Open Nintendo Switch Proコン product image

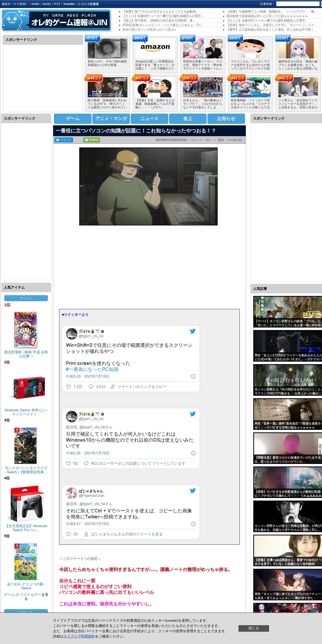(x=26, y=504)
